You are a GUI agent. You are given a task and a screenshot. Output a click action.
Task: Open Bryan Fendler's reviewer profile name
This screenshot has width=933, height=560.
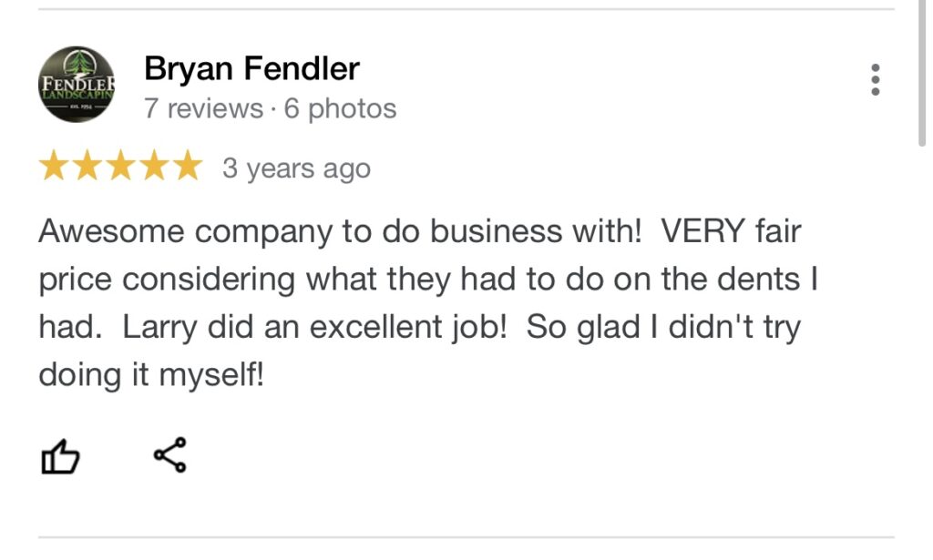coord(251,68)
